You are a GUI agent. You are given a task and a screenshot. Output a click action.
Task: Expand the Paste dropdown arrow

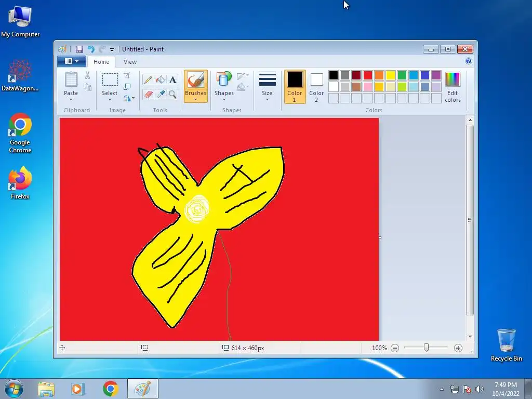[x=71, y=100]
